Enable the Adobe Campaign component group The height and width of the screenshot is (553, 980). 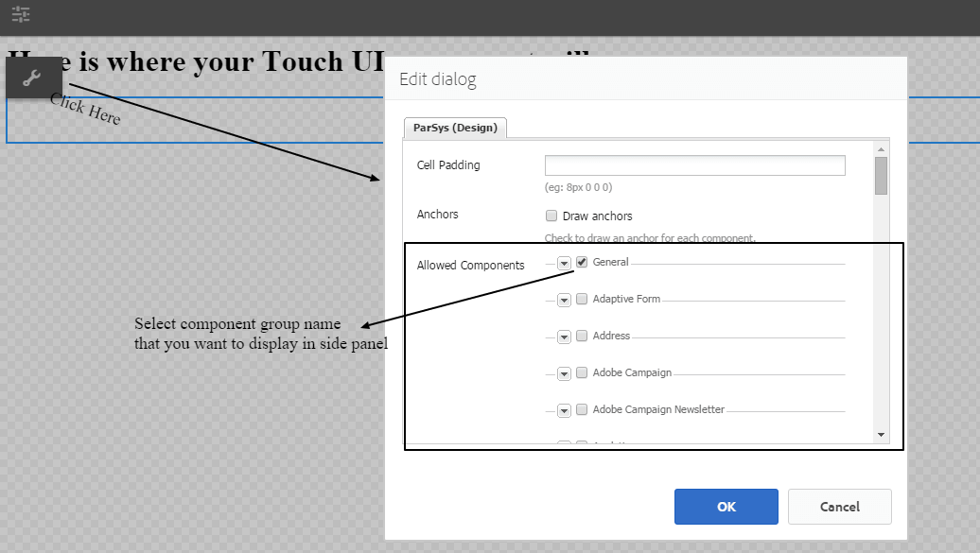click(x=581, y=372)
